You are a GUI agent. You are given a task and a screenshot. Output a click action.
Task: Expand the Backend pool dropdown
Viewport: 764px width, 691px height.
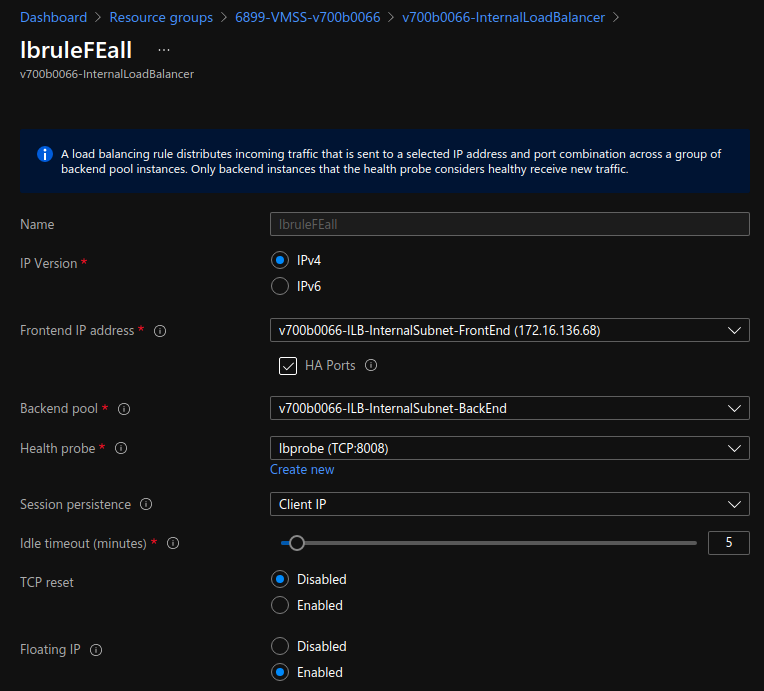click(509, 408)
